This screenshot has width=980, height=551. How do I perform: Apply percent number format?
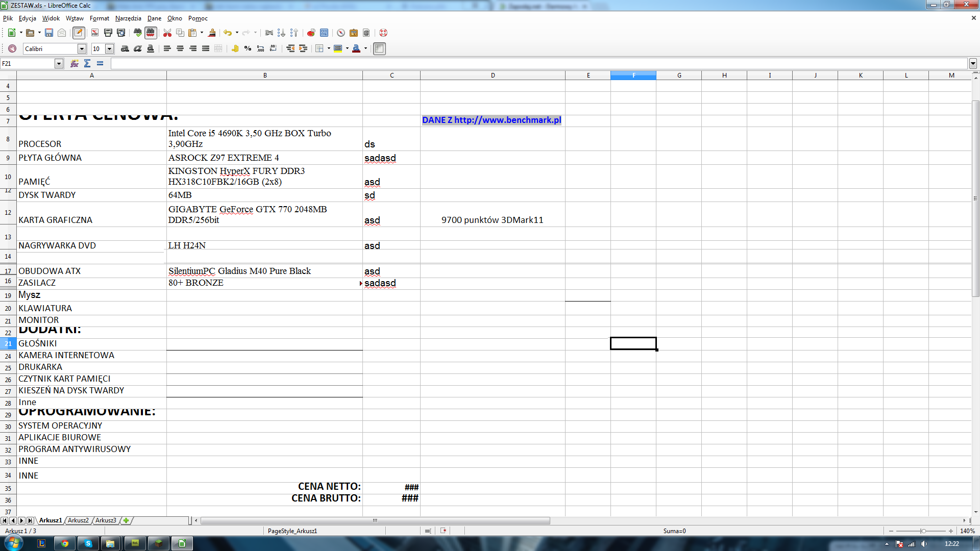[248, 48]
